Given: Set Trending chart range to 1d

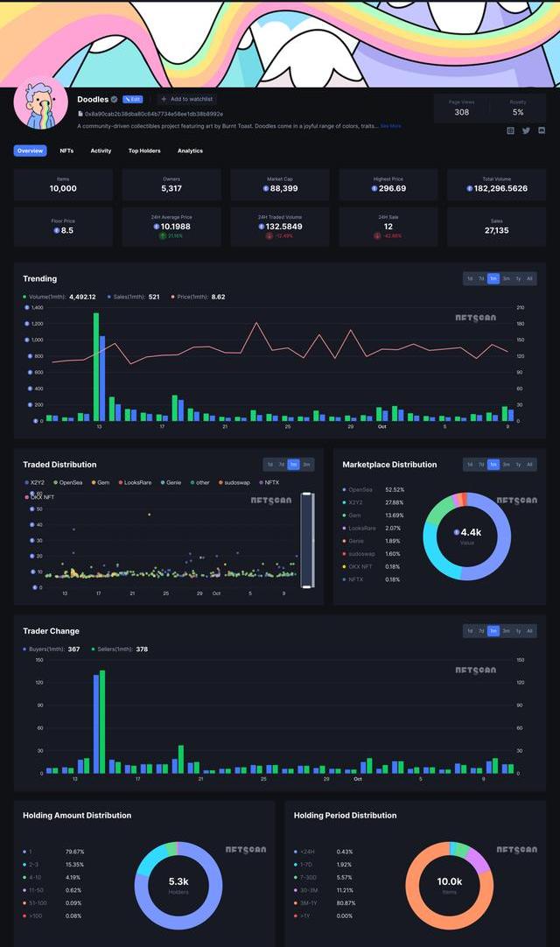Looking at the screenshot, I should point(470,278).
